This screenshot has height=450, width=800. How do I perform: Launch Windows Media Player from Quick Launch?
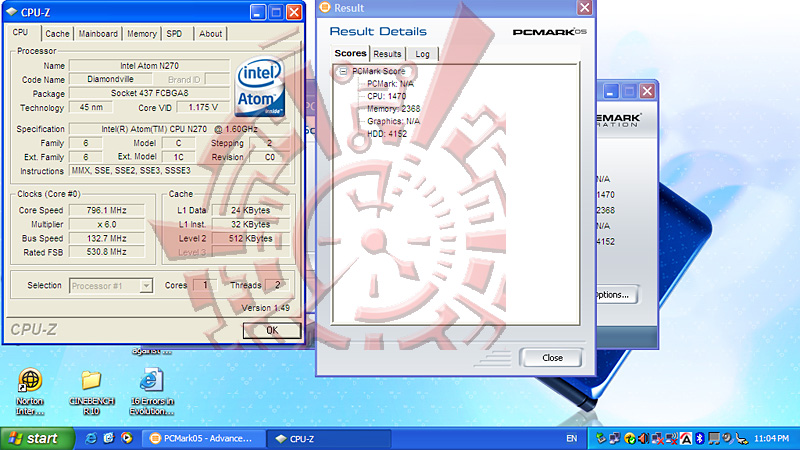127,438
